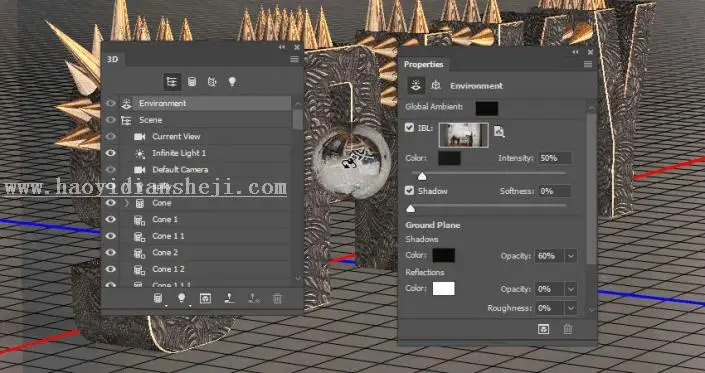Select the Scene item
The width and height of the screenshot is (705, 373).
click(205, 120)
